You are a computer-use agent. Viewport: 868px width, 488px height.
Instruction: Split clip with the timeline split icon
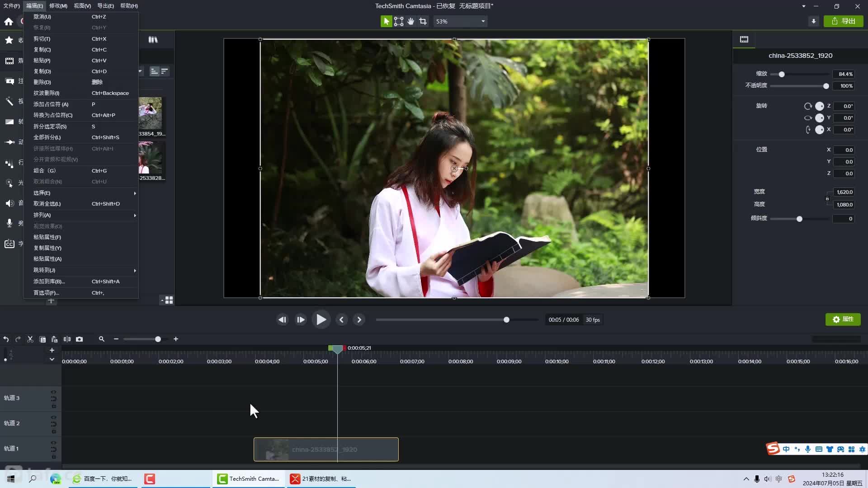[67, 339]
